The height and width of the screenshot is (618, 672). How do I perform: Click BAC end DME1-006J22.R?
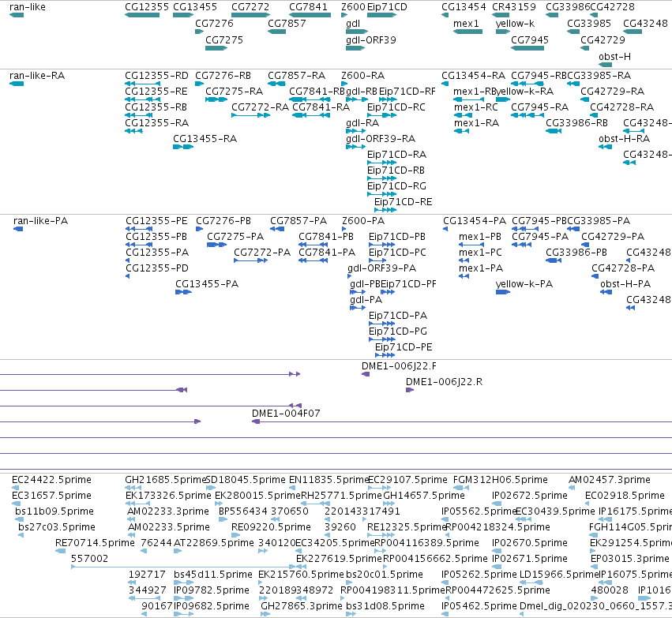click(410, 390)
